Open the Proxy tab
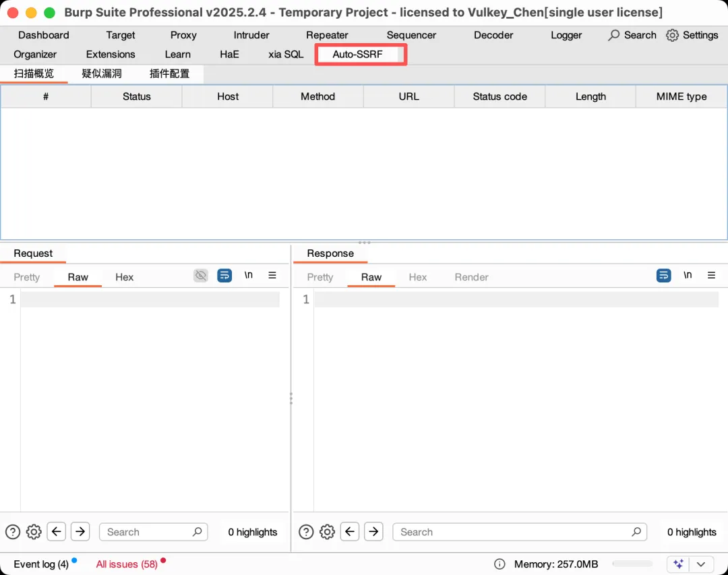Screen dimensions: 728x575 coord(183,35)
